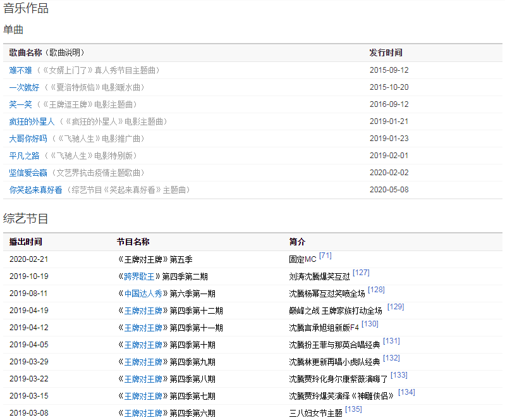Image resolution: width=505 pixels, height=420 pixels.
Task: Click citation [128] next to 沈腾杨幂互怼笑喷全场
Action: click(376, 290)
